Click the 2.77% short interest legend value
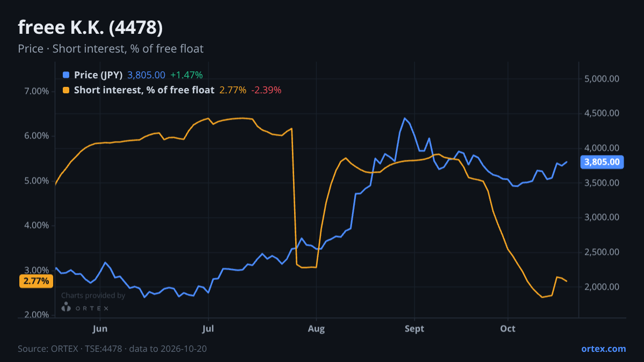This screenshot has height=362, width=644. [x=233, y=90]
